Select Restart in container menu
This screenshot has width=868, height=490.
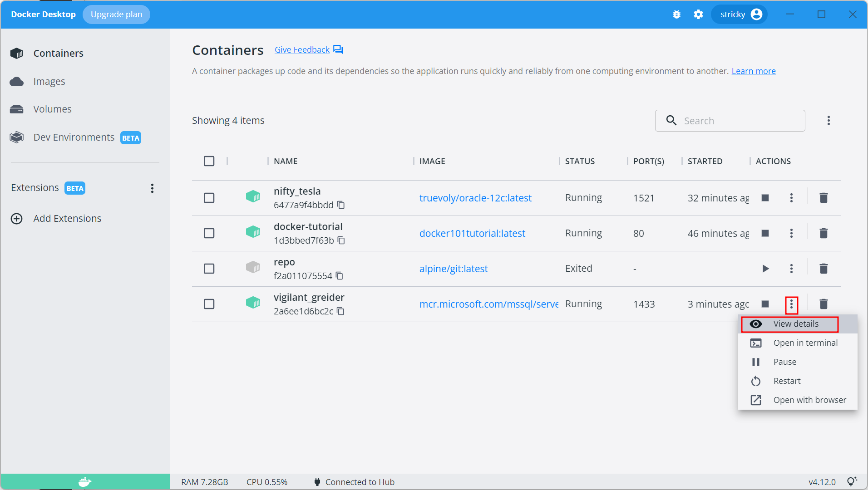tap(798, 381)
